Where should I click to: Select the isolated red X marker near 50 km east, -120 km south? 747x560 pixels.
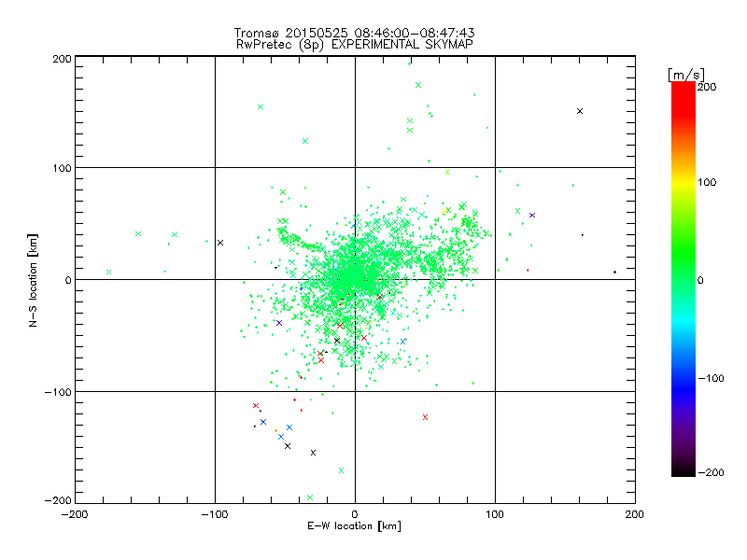pos(426,417)
